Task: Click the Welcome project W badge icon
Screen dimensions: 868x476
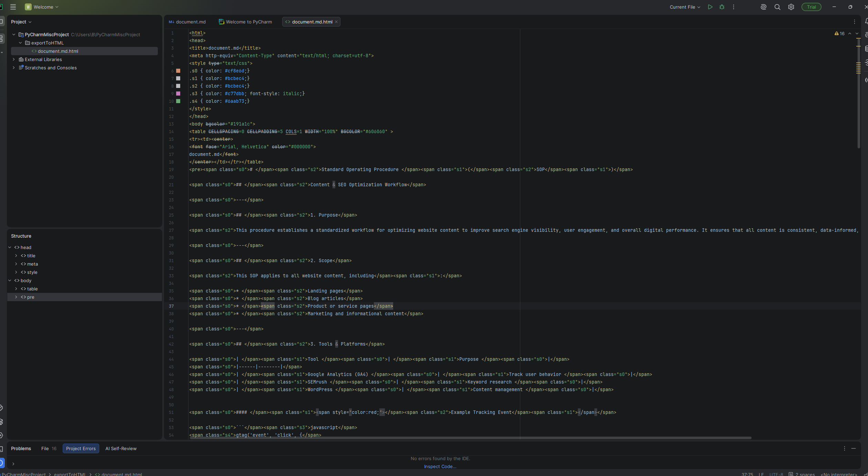Action: (28, 7)
